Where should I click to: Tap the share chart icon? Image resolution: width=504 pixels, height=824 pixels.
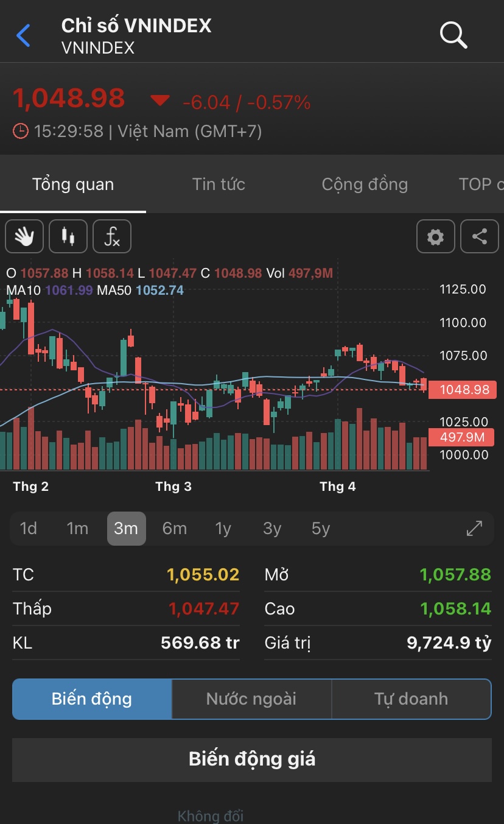(480, 236)
